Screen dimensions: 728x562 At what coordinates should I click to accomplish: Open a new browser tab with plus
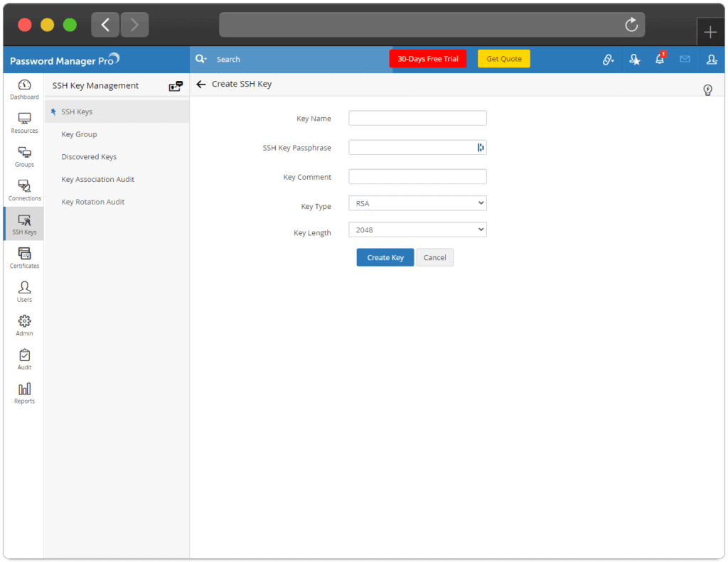click(710, 32)
